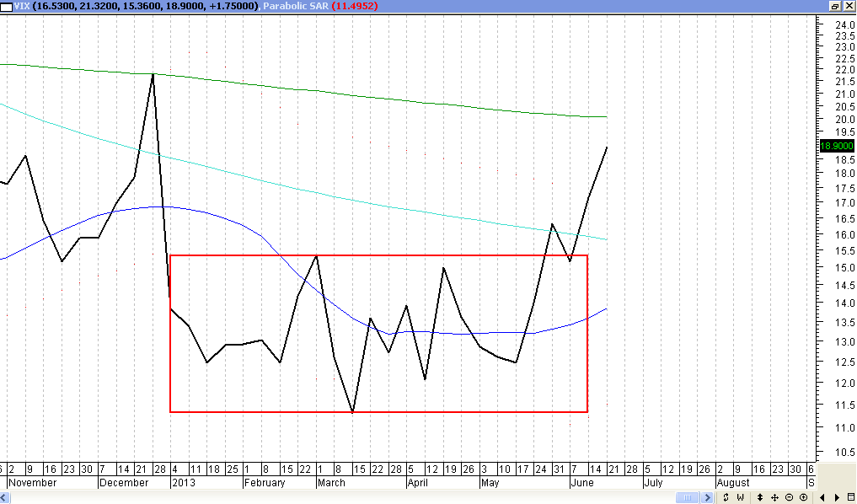Click the July label on date axis
857x504 pixels.
[x=653, y=483]
